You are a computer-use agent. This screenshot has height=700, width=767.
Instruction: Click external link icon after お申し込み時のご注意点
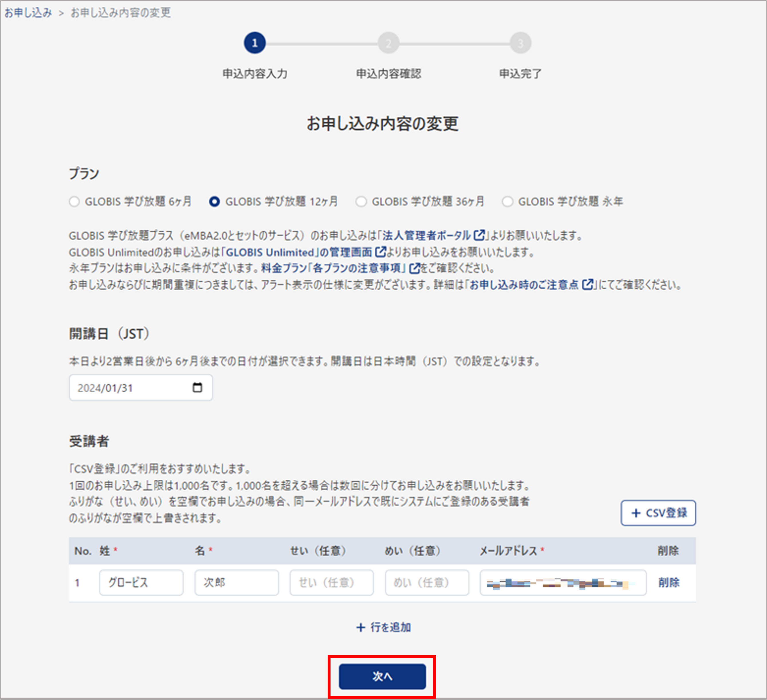pos(587,284)
